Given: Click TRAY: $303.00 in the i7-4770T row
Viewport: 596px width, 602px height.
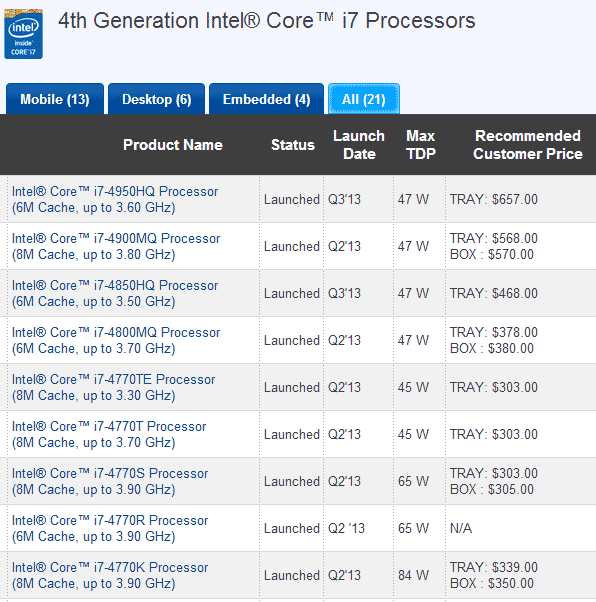Looking at the screenshot, I should [x=494, y=434].
